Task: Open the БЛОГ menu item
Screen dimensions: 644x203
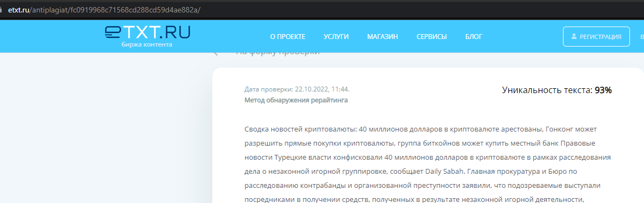Action: (x=474, y=37)
